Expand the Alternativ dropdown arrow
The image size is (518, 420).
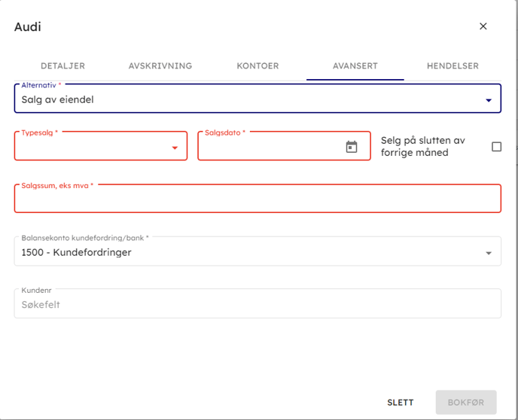tap(489, 100)
